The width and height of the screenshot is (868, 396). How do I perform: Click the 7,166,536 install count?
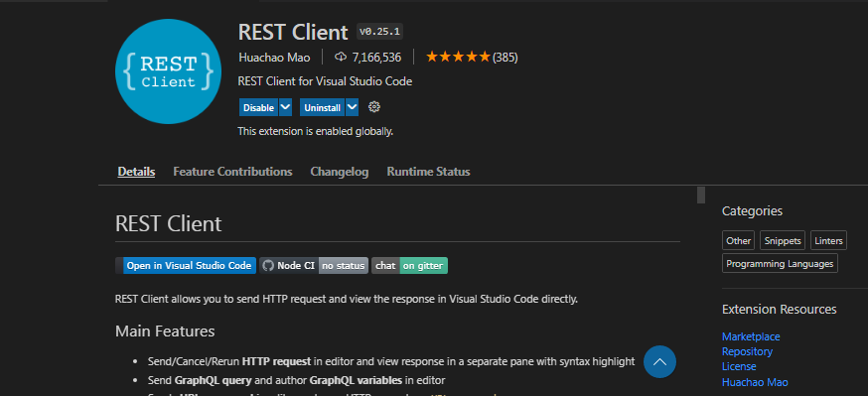[x=376, y=57]
